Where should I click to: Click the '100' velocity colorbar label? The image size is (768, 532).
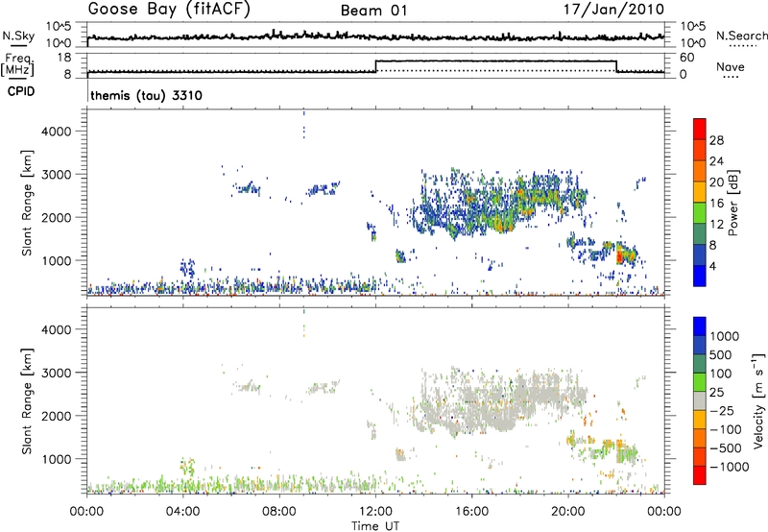click(723, 374)
